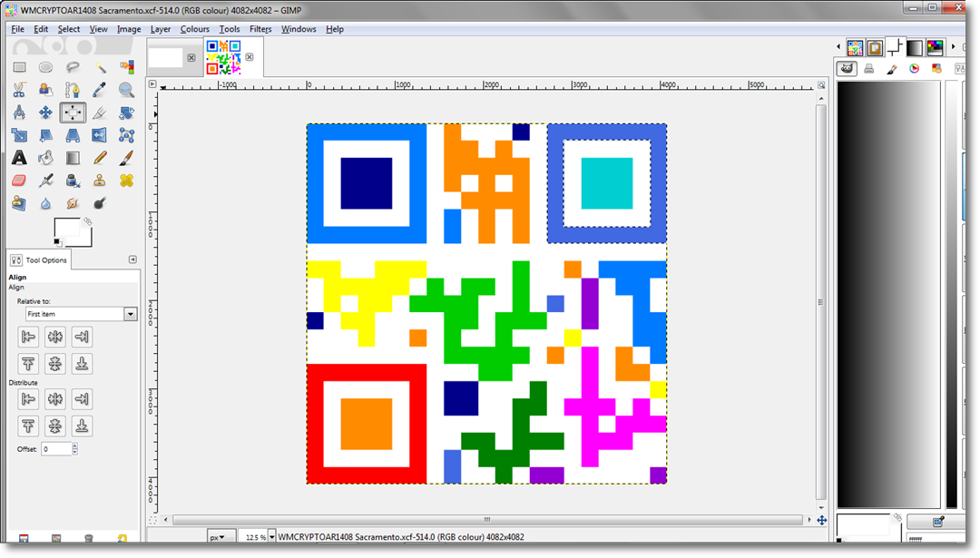
Task: Select the Eraser tool
Action: [x=19, y=181]
